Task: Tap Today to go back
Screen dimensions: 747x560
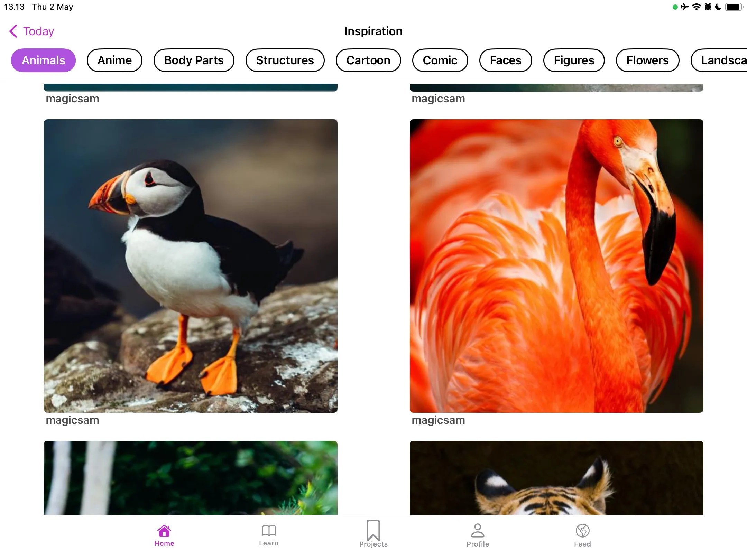Action: click(x=38, y=31)
